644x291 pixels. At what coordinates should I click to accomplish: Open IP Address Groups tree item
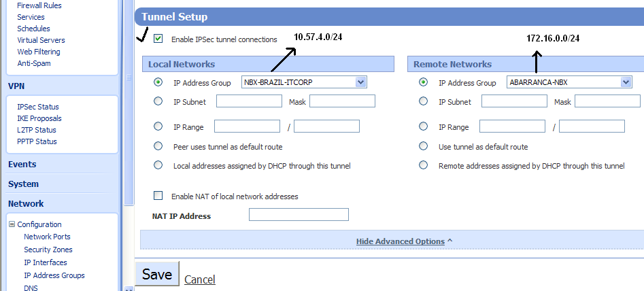[54, 275]
